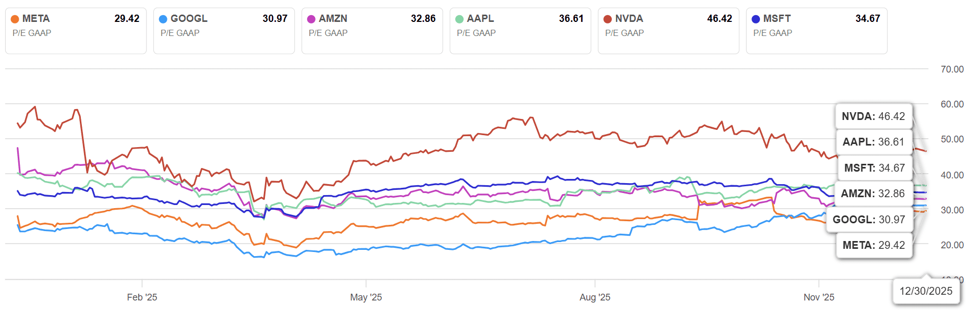The height and width of the screenshot is (313, 980).
Task: Click the META: 29.42 chart tooltip
Action: coord(874,245)
